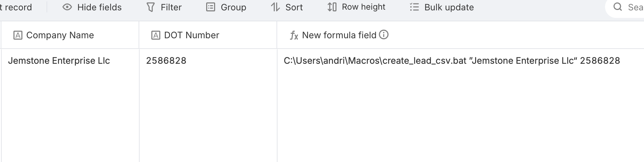
Task: Click the Filter funnel icon
Action: click(x=151, y=7)
